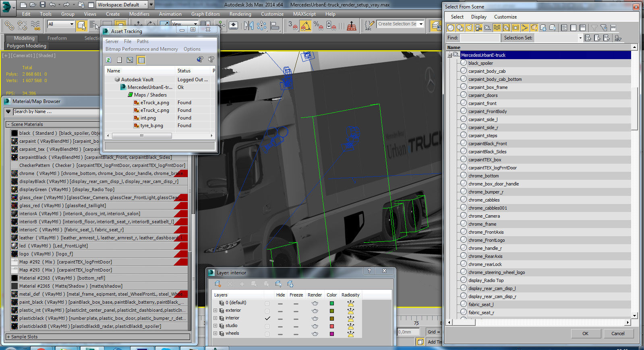Click Display Geometry filter in Select From Scene
The width and height of the screenshot is (644, 350).
451,28
